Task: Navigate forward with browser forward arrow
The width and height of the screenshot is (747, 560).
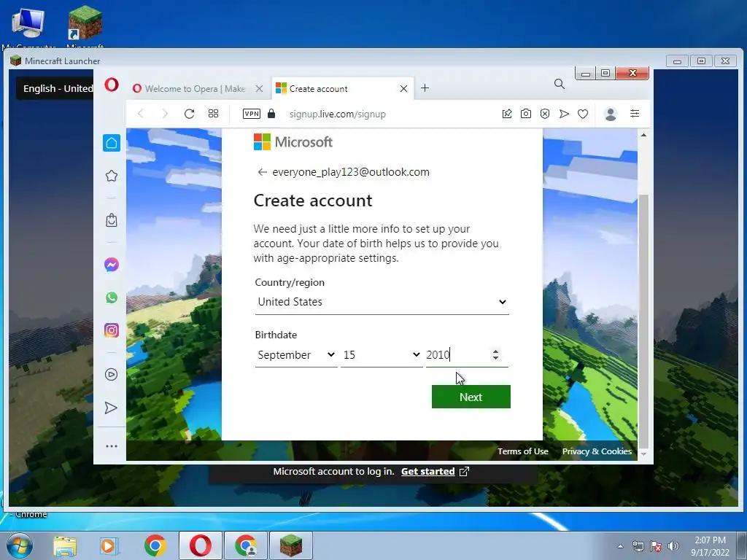Action: (165, 113)
